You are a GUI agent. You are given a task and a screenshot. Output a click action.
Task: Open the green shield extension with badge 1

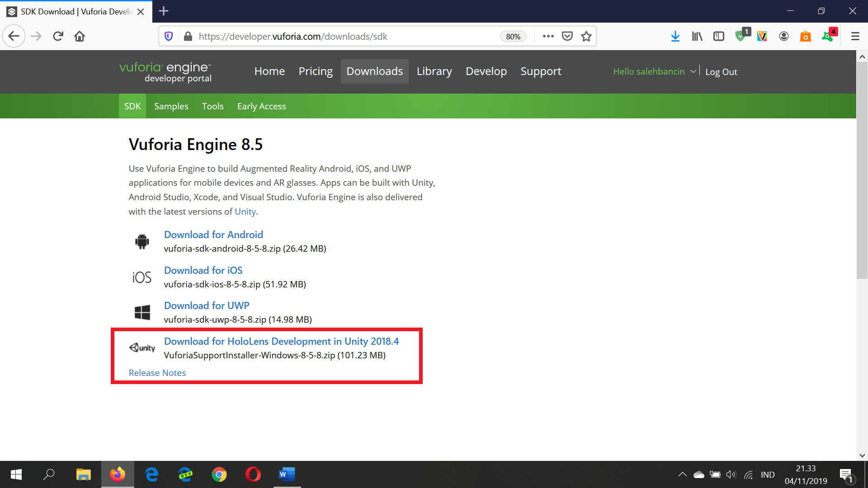(741, 35)
